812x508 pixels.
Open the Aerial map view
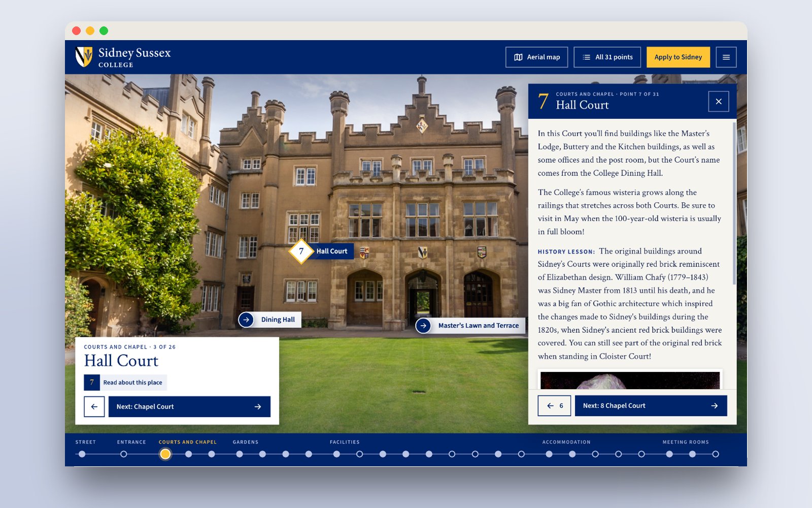coord(536,57)
